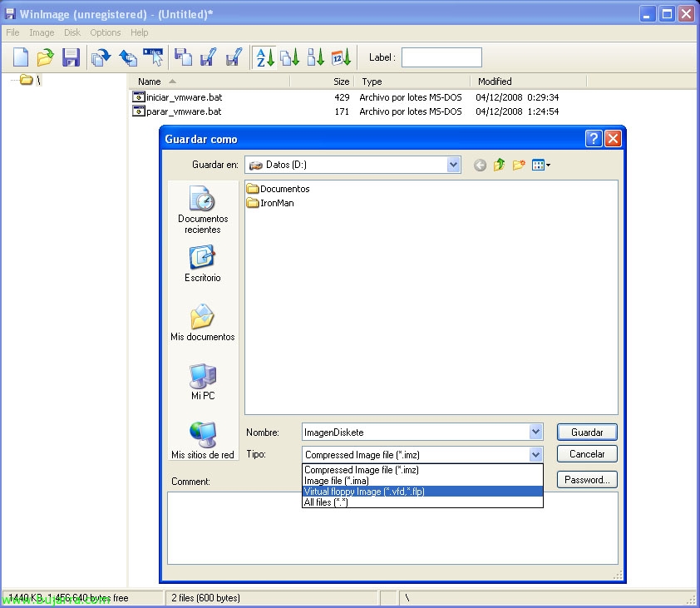Expand the Nombre filename history dropdown
Viewport: 700px width, 608px height.
[535, 433]
